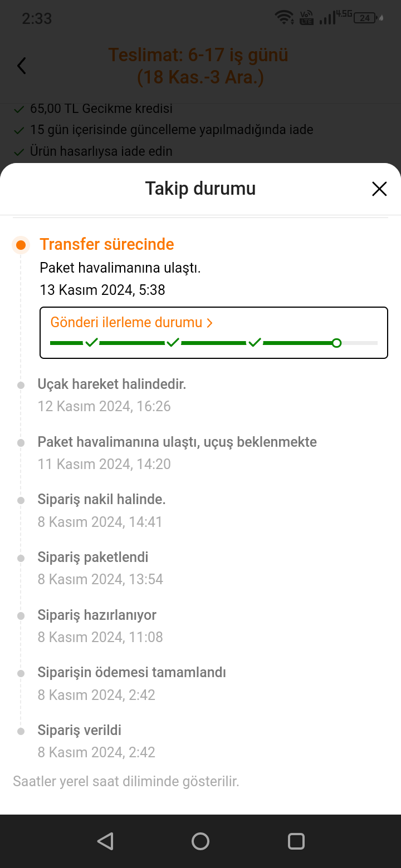Screen dimensions: 401x868
Task: Tap the green circle progress indicator
Action: [x=336, y=343]
